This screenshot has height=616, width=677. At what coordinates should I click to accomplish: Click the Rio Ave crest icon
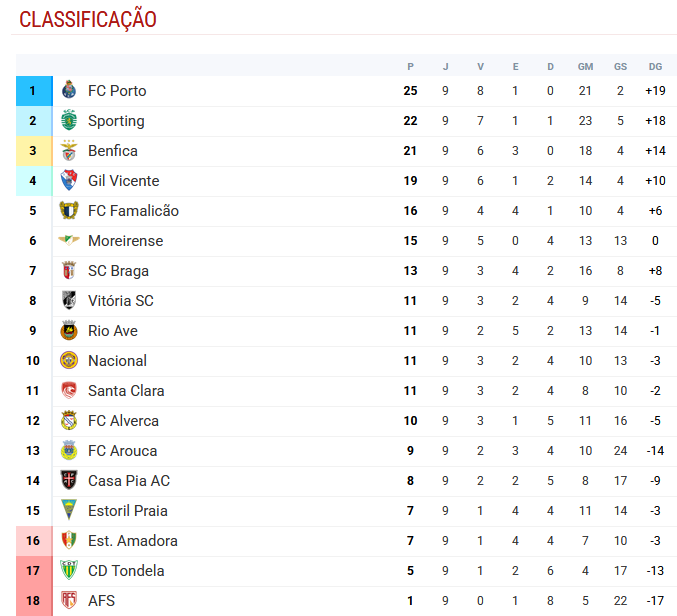[x=69, y=331]
